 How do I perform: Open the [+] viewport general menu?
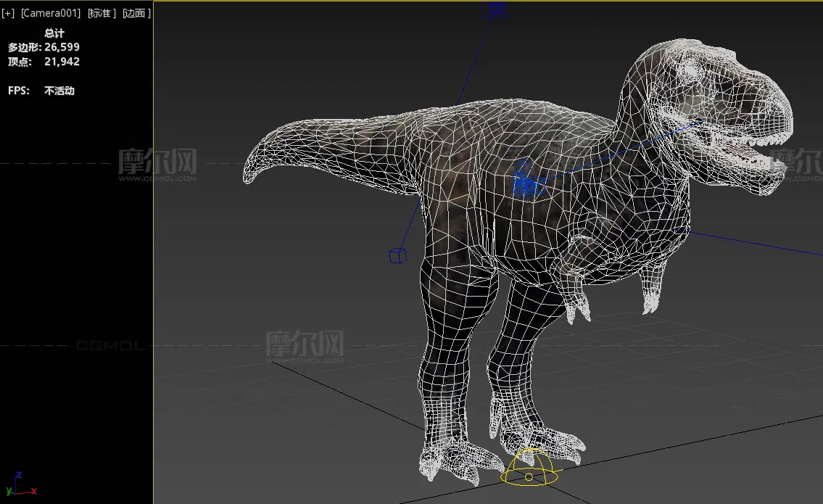[x=8, y=13]
